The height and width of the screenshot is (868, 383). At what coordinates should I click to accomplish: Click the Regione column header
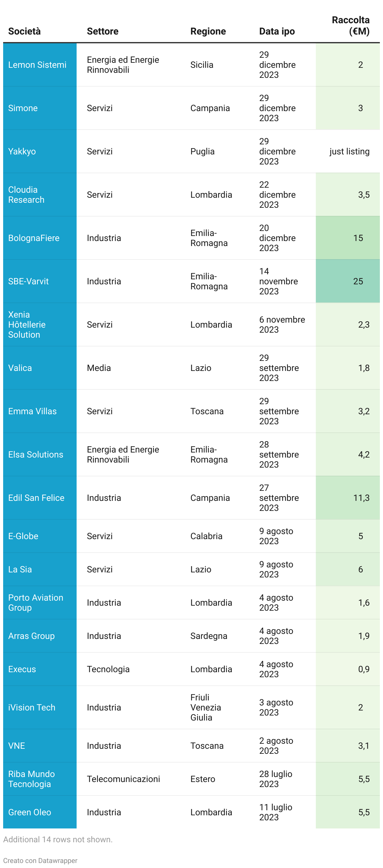(208, 31)
